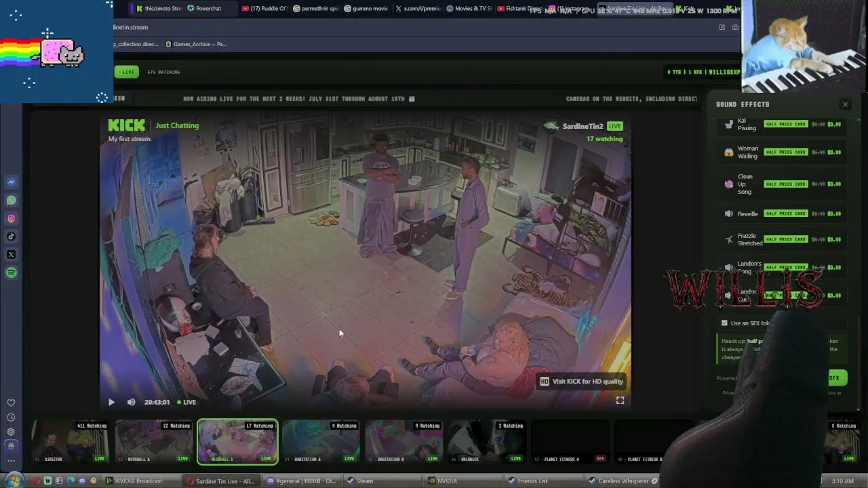Switch to the Director camera thumbnail
The height and width of the screenshot is (488, 868).
coord(71,442)
